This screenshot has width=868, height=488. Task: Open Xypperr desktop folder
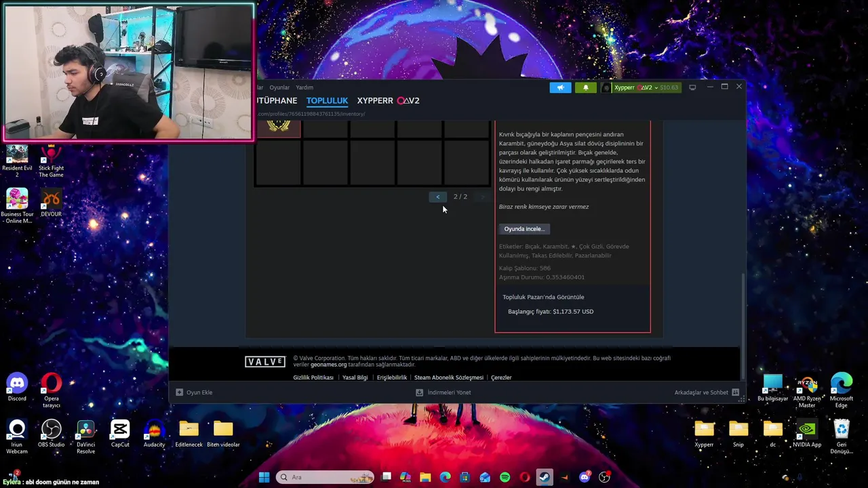[704, 434]
